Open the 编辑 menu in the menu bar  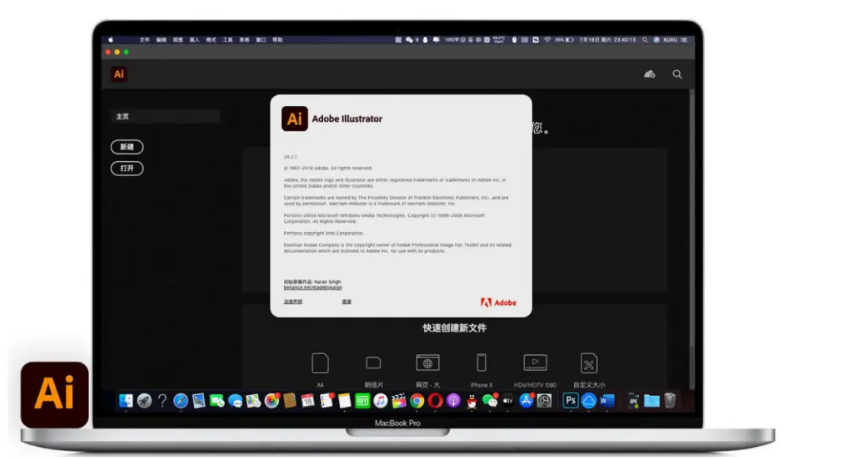click(x=161, y=39)
